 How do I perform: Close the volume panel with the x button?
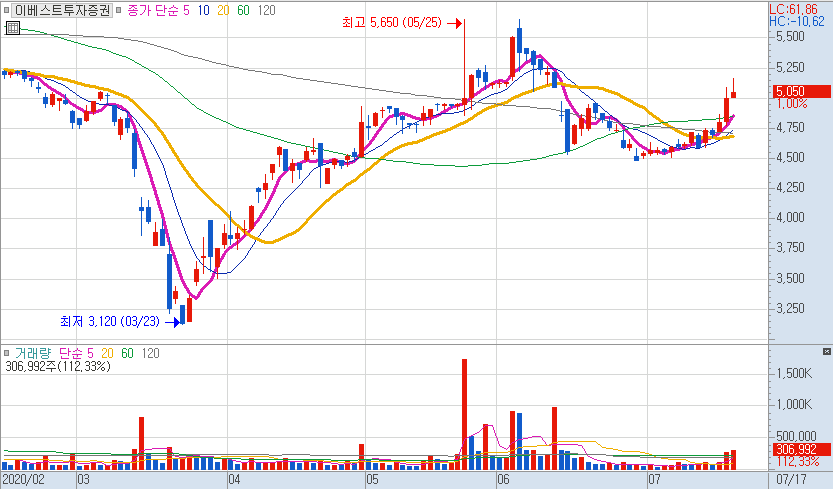(826, 352)
